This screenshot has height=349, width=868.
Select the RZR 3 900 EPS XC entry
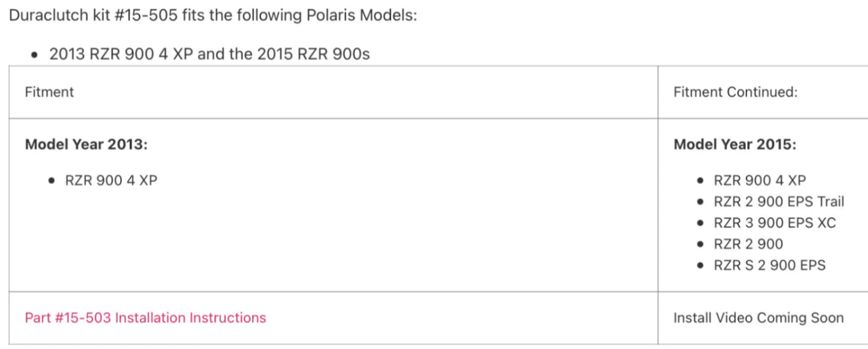775,223
